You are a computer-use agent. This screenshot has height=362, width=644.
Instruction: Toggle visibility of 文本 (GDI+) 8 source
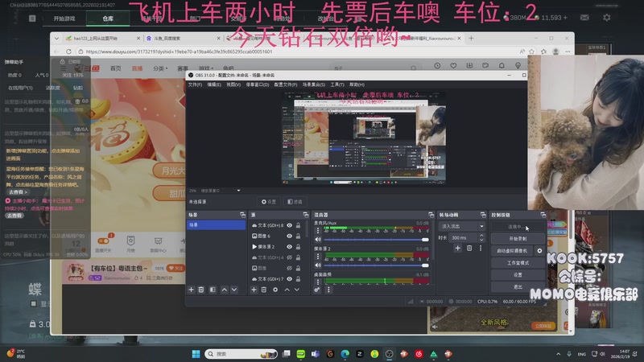(290, 225)
